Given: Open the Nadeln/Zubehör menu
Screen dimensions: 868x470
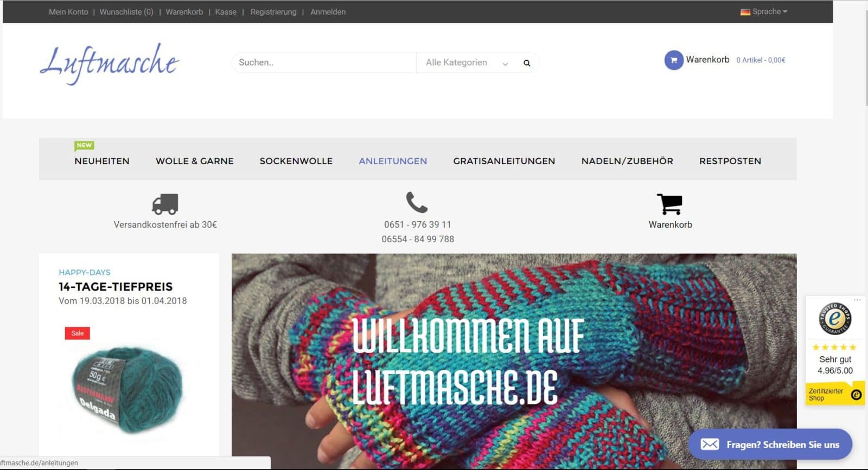Looking at the screenshot, I should pos(627,161).
